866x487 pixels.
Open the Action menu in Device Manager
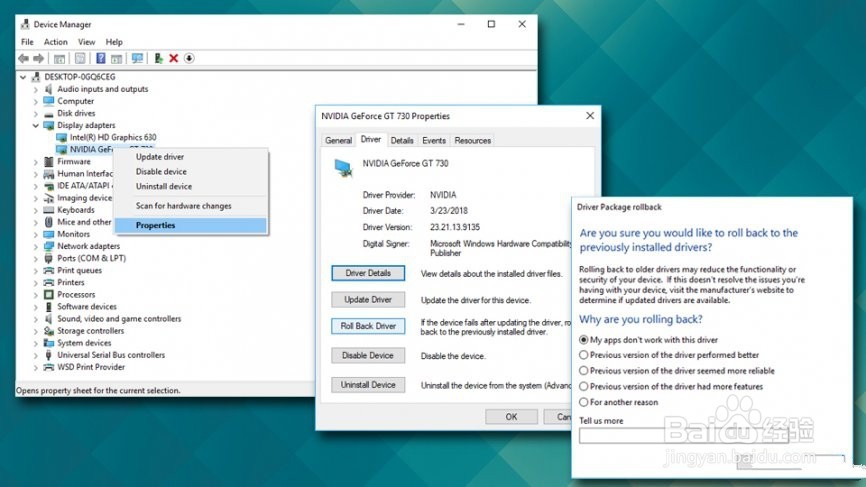tap(56, 42)
